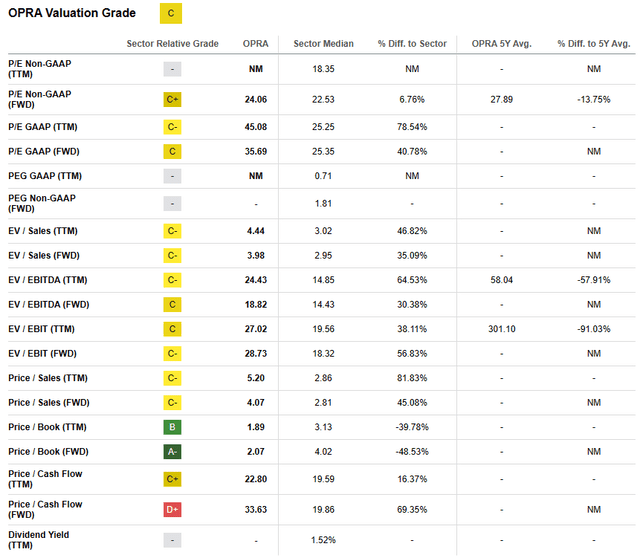Click the Price / Cash Flow (TTM) label
This screenshot has width=640, height=558.
click(x=45, y=479)
